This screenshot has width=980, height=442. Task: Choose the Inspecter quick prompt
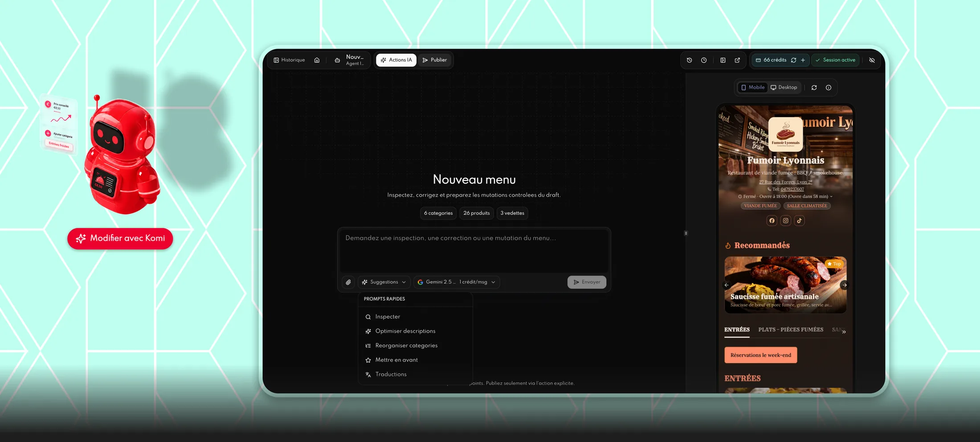tap(415, 317)
